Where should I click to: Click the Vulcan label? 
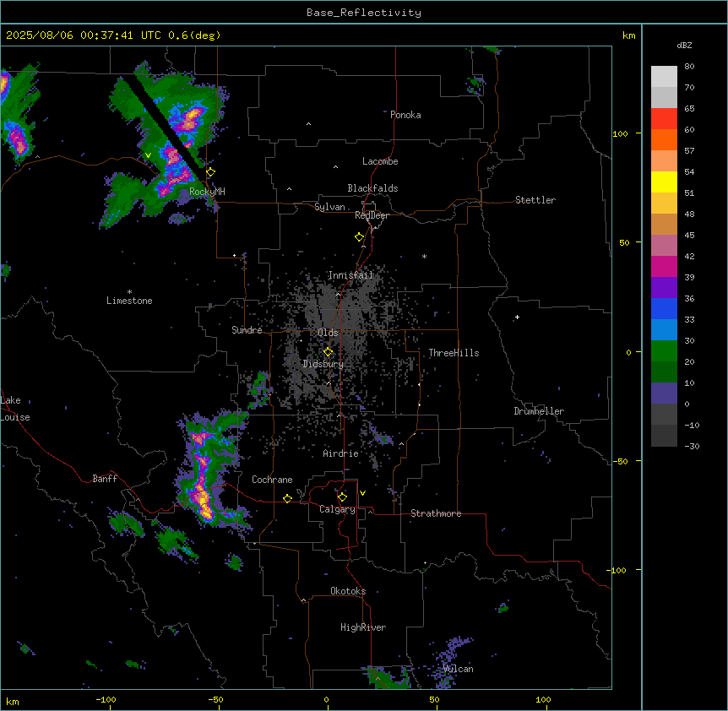(458, 669)
